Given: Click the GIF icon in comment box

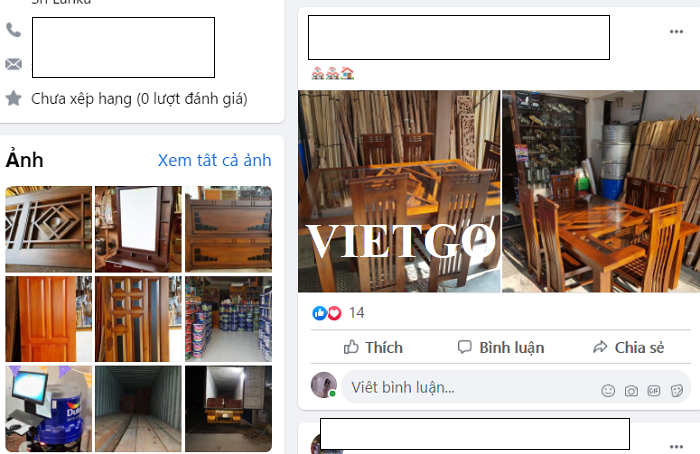Looking at the screenshot, I should click(x=654, y=391).
